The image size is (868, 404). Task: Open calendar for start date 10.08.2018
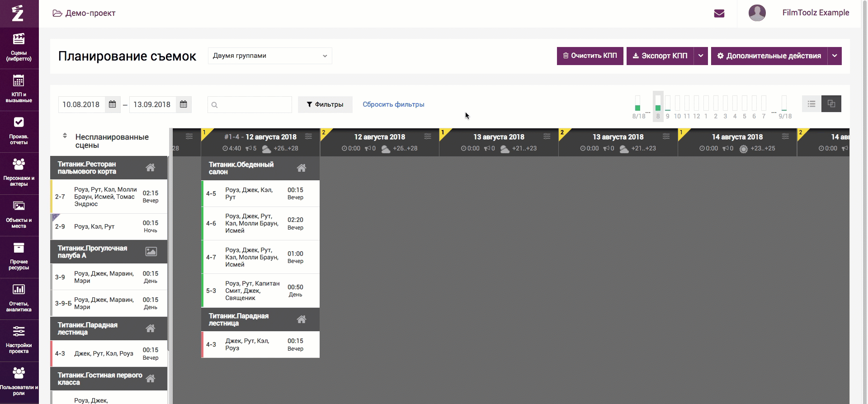113,104
